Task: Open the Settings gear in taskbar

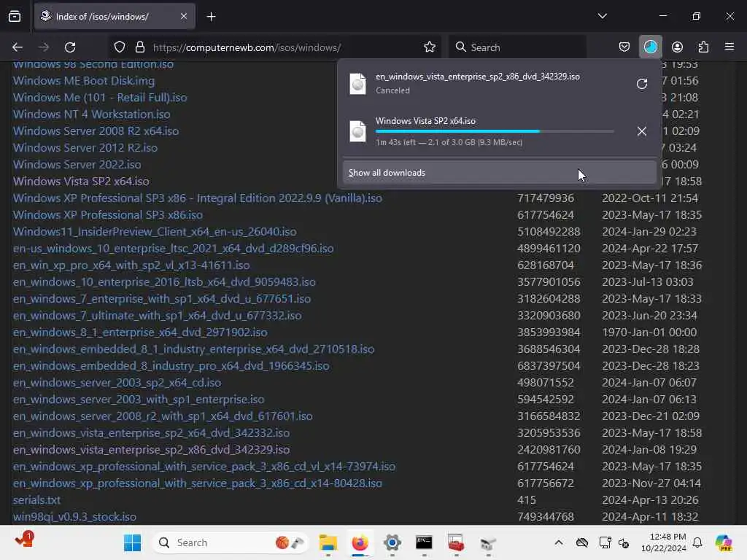Action: 392,542
